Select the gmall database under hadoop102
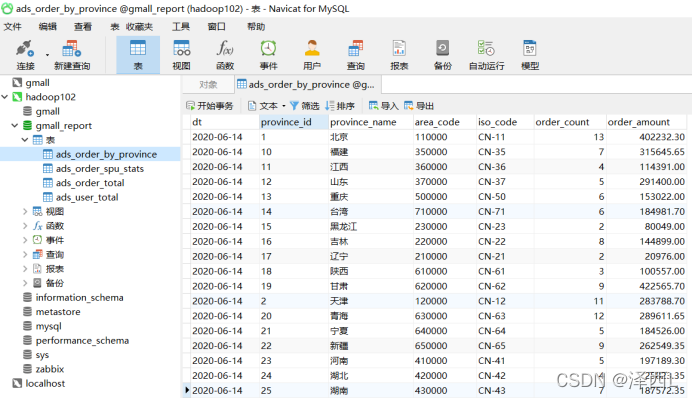Viewport: 693px width, 399px height. click(x=47, y=111)
